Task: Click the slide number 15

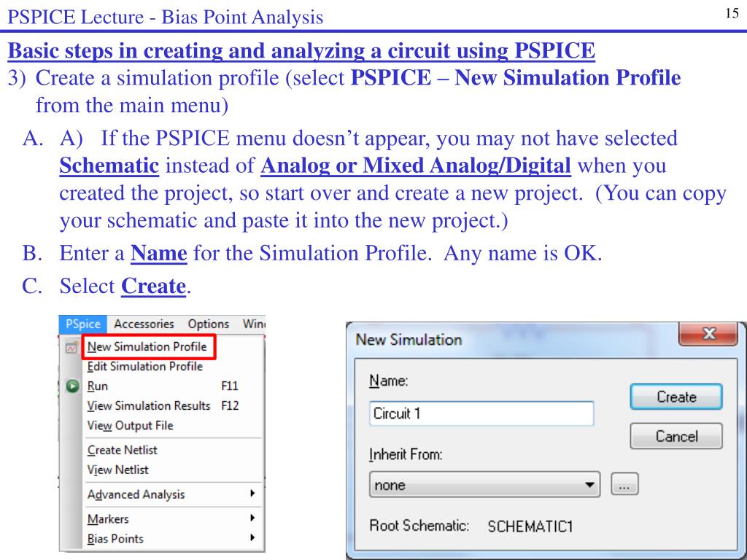Action: coord(732,13)
